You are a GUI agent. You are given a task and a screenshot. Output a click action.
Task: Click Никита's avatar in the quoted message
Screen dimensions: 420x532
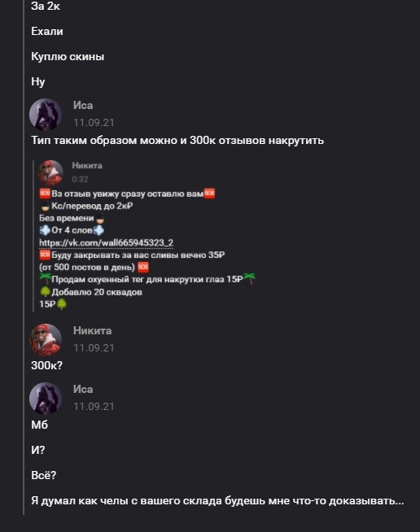click(x=50, y=172)
